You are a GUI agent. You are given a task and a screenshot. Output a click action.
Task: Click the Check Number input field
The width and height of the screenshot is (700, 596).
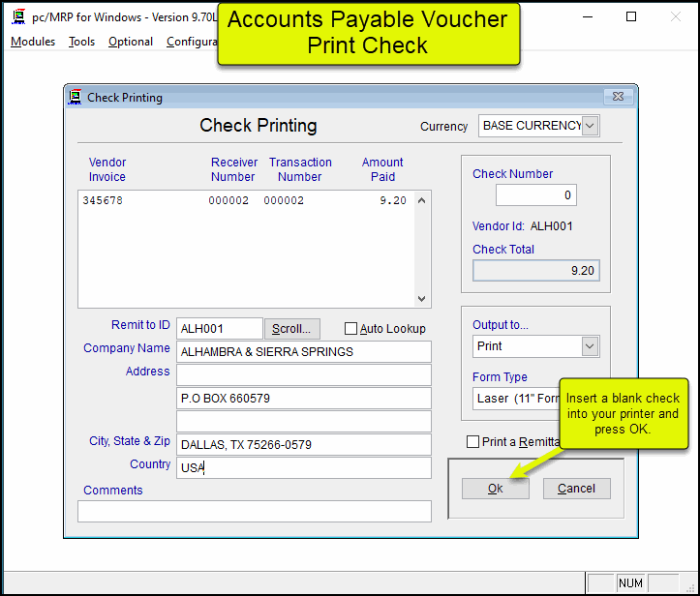click(x=535, y=195)
